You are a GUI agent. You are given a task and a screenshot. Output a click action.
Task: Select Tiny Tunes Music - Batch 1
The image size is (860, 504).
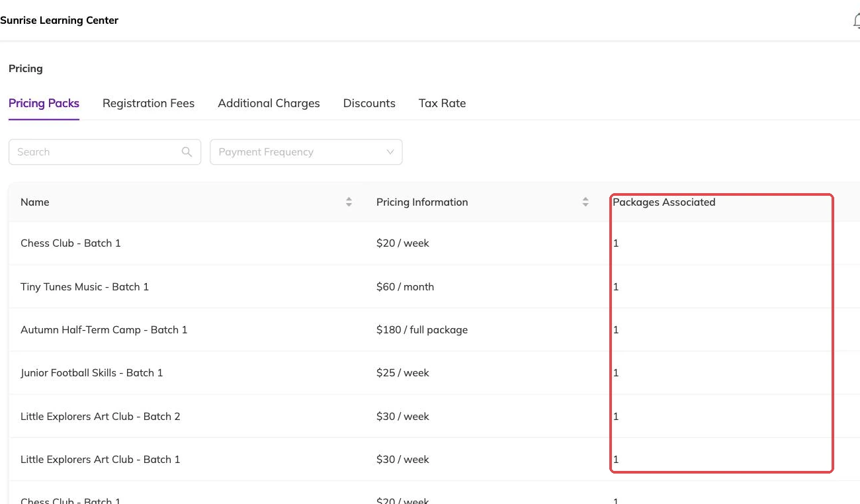[85, 287]
